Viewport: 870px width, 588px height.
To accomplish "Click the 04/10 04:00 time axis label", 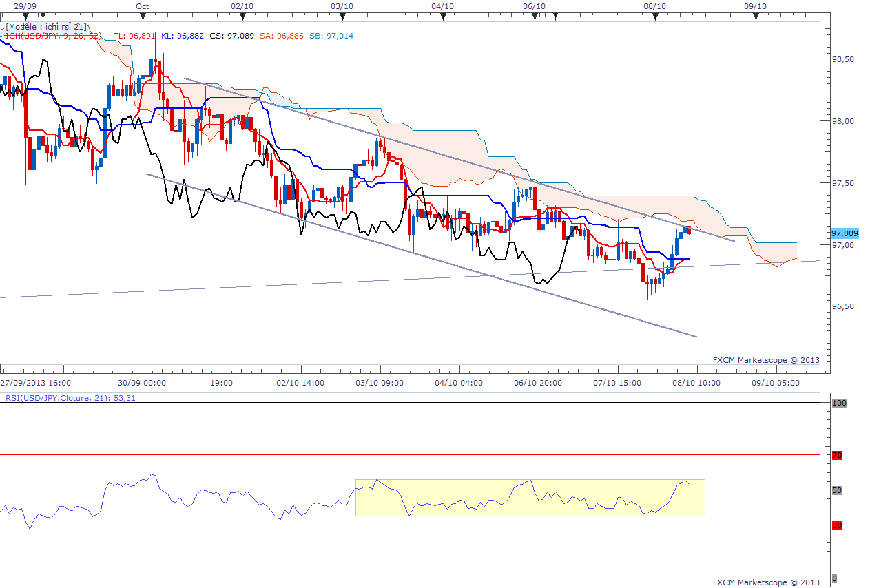I will (459, 383).
